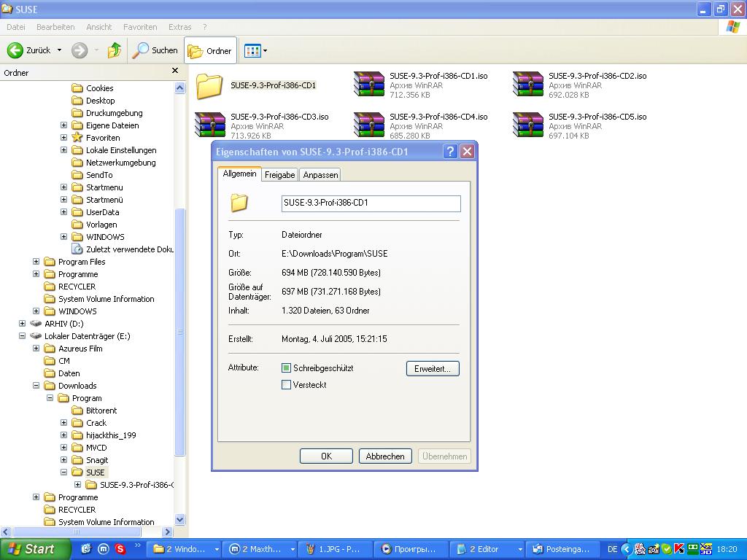The image size is (747, 560).
Task: Select the SUSE-9.3-Prof-i386-CD1 folder icon in file list
Action: coord(209,86)
